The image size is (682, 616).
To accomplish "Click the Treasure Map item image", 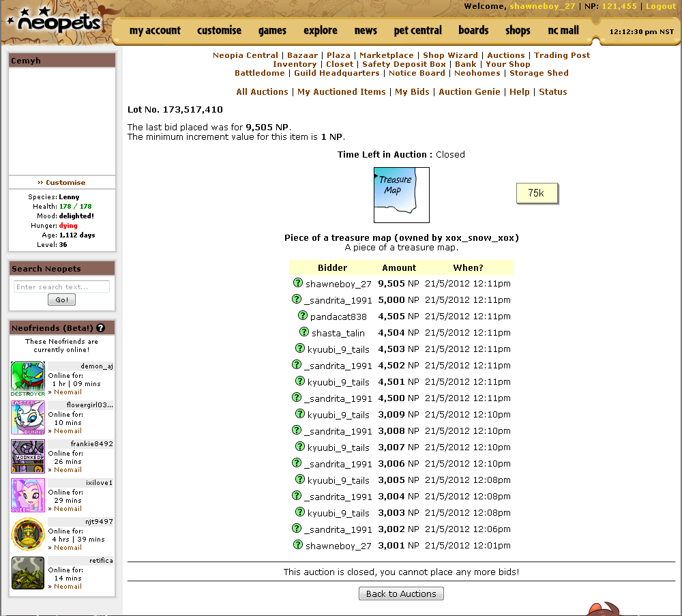I will pos(402,195).
